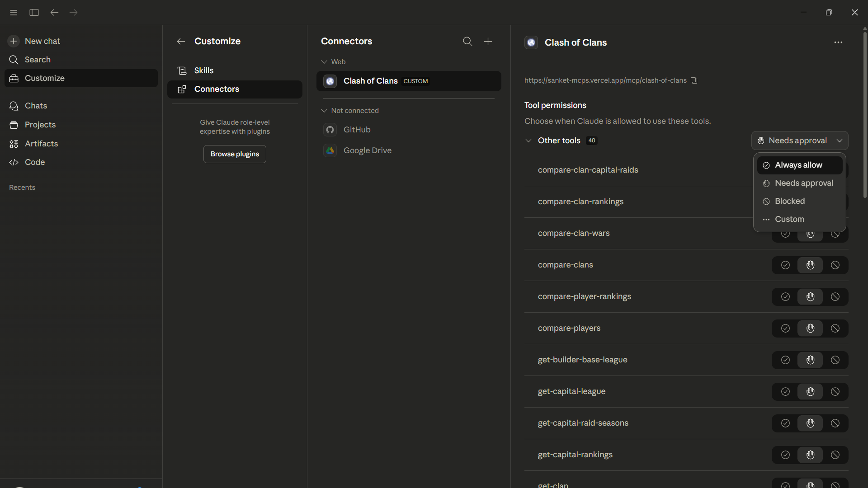Viewport: 868px width, 488px height.
Task: Copy the connector URL with the copy icon
Action: coord(694,80)
